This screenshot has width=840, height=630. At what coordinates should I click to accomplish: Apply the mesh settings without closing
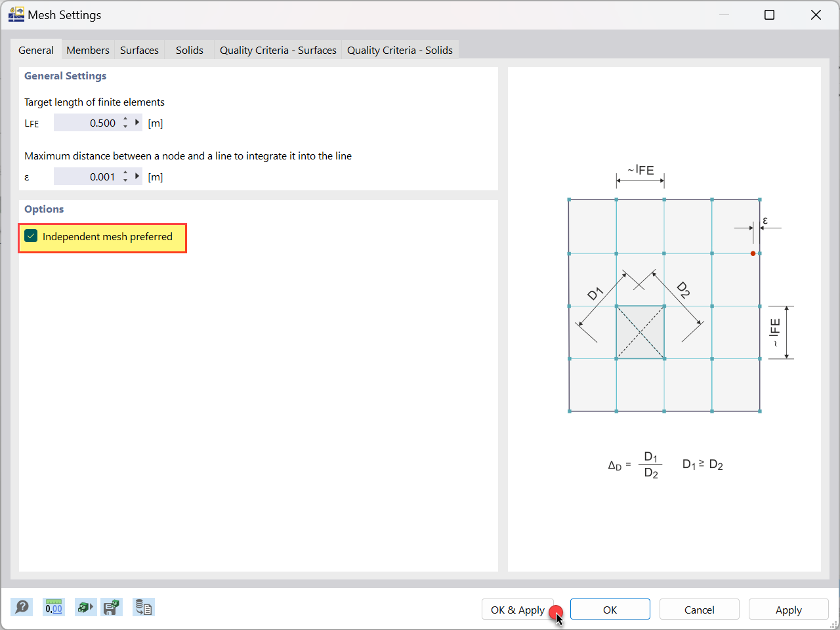pyautogui.click(x=788, y=609)
